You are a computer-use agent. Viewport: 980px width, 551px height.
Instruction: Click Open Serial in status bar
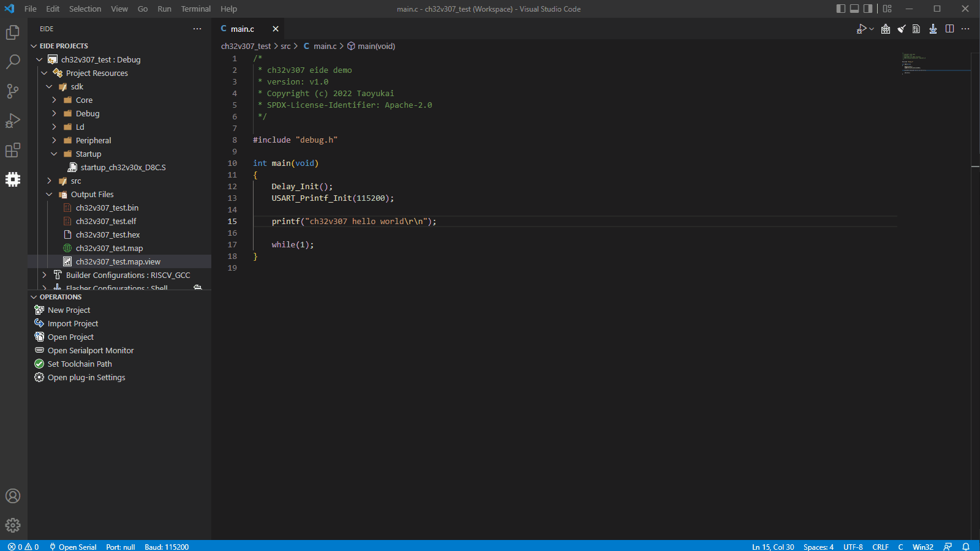(x=73, y=547)
